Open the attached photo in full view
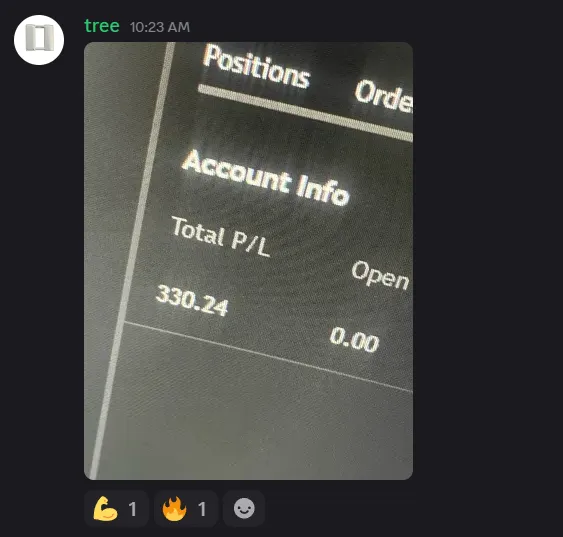This screenshot has height=537, width=563. coord(248,261)
